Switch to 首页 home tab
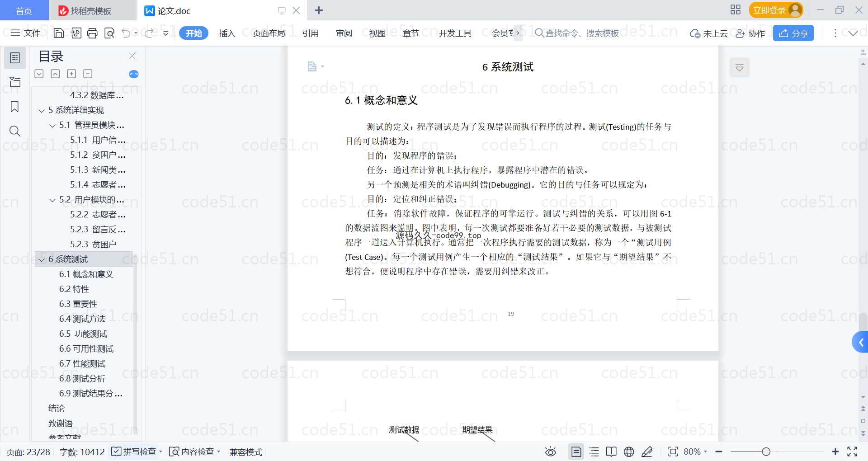 24,10
